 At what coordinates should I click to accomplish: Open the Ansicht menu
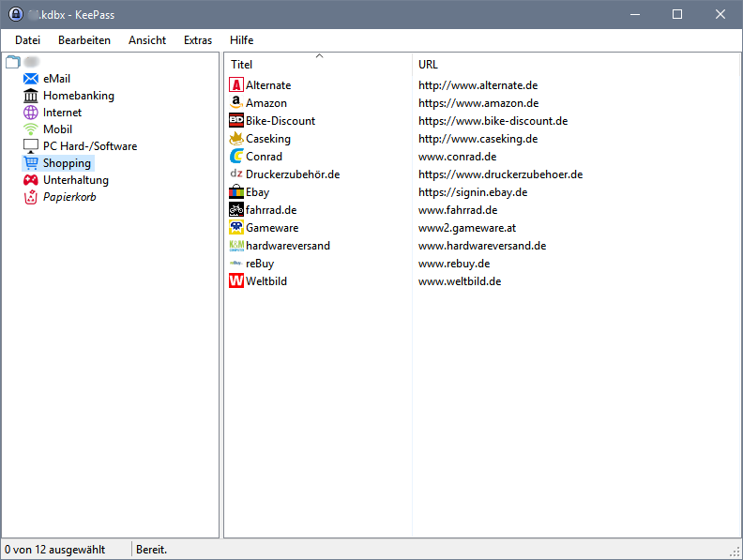pyautogui.click(x=147, y=40)
